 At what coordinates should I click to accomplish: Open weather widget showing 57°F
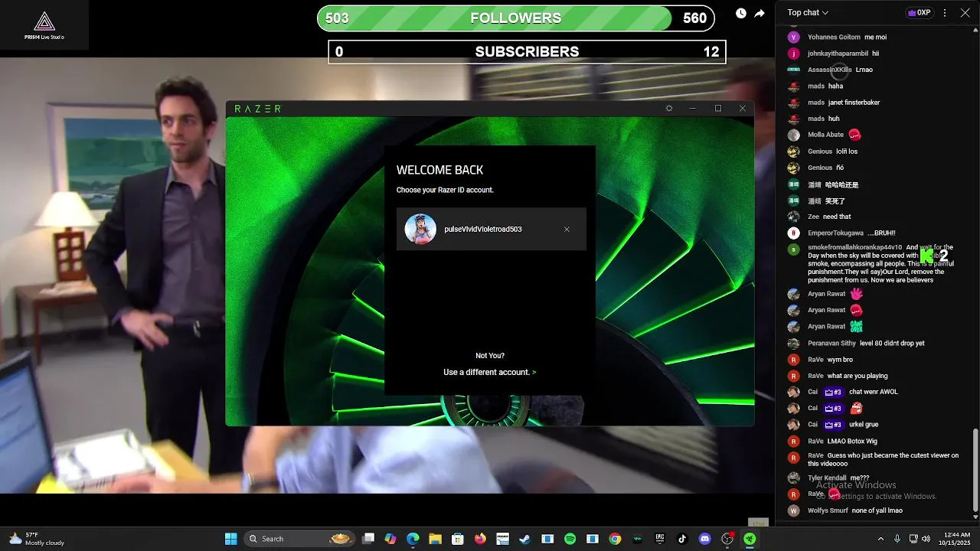(x=36, y=539)
